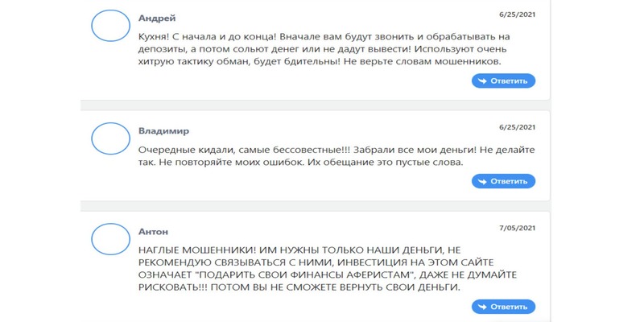This screenshot has height=322, width=644.
Task: Click Антон's empty avatar circle
Action: (110, 239)
